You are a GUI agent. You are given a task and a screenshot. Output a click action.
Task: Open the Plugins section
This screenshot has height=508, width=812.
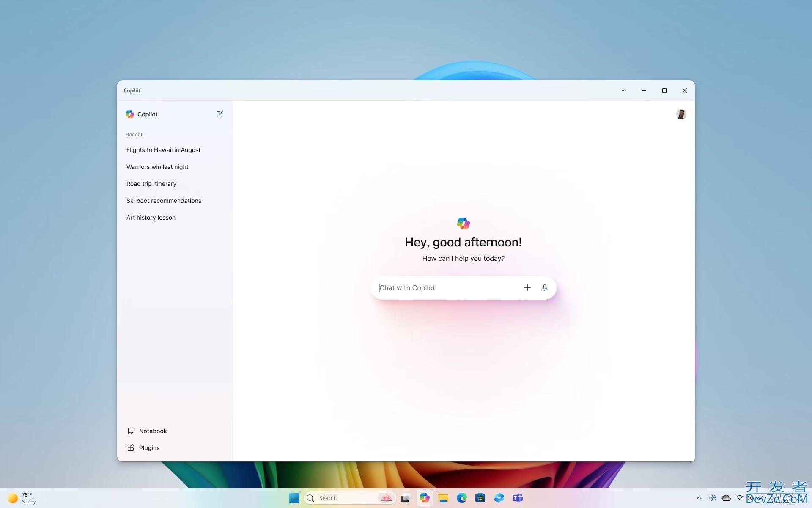[x=143, y=448]
